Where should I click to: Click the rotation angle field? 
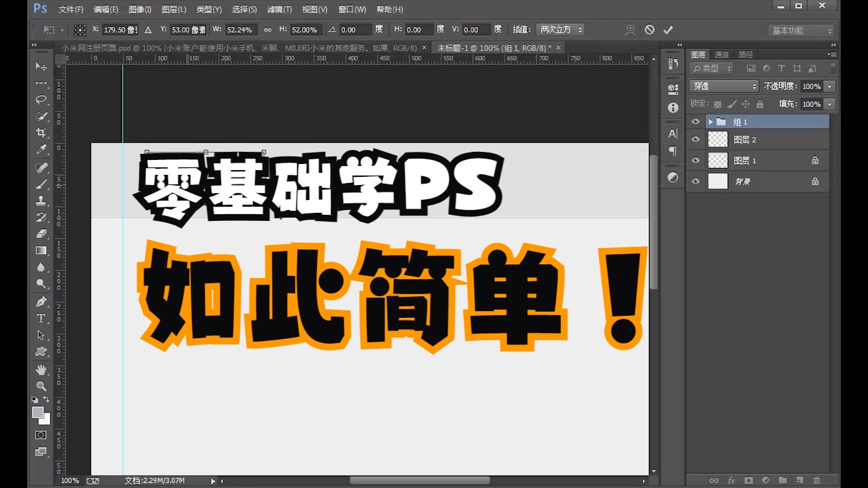[355, 30]
